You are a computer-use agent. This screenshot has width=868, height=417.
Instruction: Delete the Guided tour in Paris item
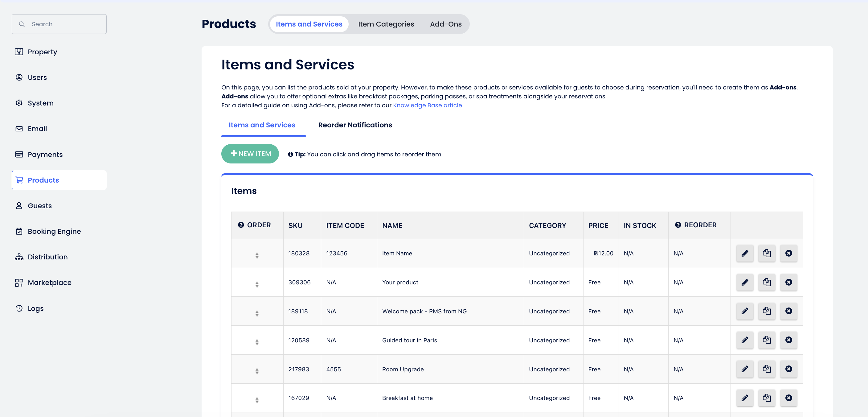pos(788,340)
